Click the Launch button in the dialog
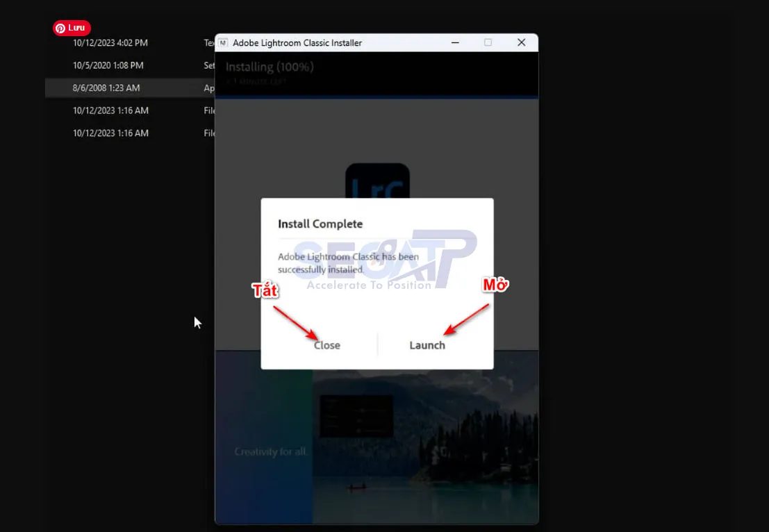This screenshot has width=769, height=532. 427,345
